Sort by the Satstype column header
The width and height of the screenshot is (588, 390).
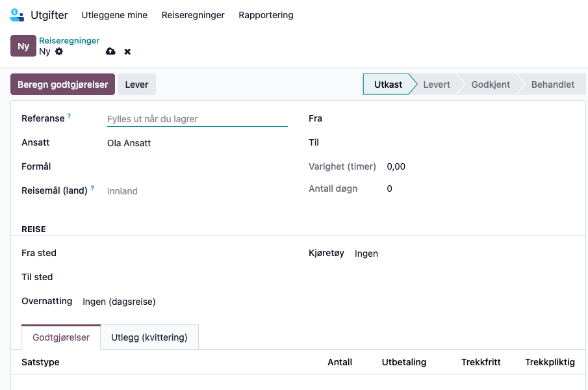click(40, 362)
